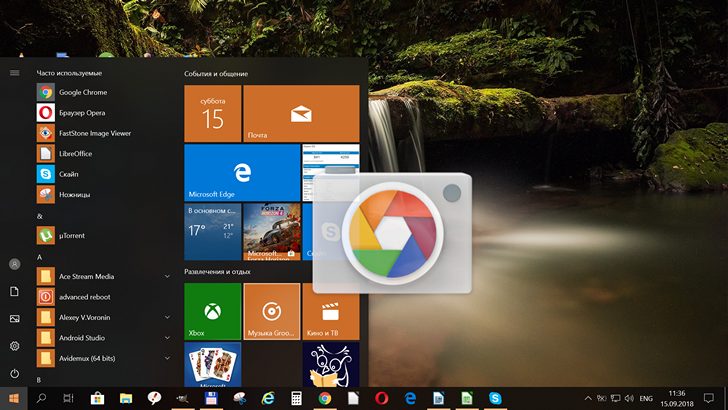728x410 pixels.
Task: Open FastStone Image Viewer in the app list
Action: click(x=103, y=133)
